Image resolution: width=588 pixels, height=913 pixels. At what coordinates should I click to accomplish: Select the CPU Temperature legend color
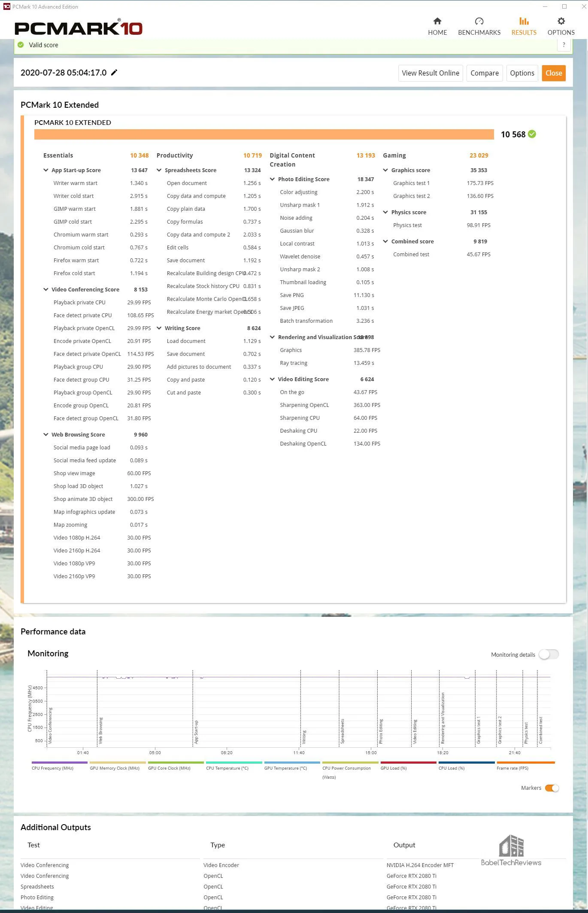[234, 763]
